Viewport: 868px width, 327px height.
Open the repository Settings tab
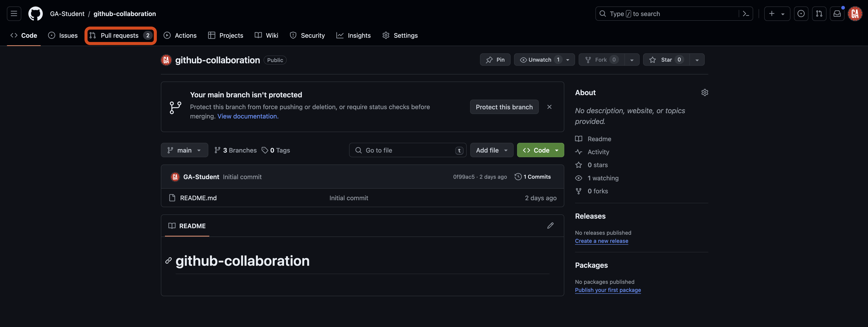(x=400, y=35)
